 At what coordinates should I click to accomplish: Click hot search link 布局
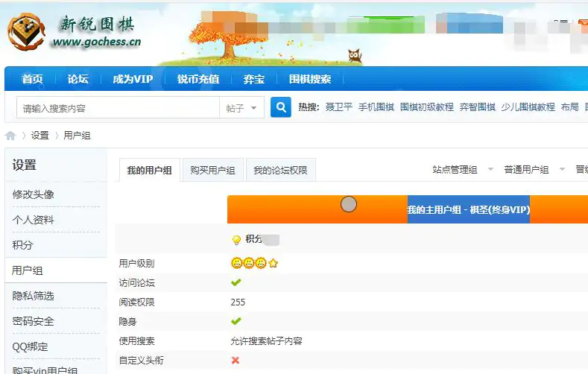pyautogui.click(x=569, y=107)
